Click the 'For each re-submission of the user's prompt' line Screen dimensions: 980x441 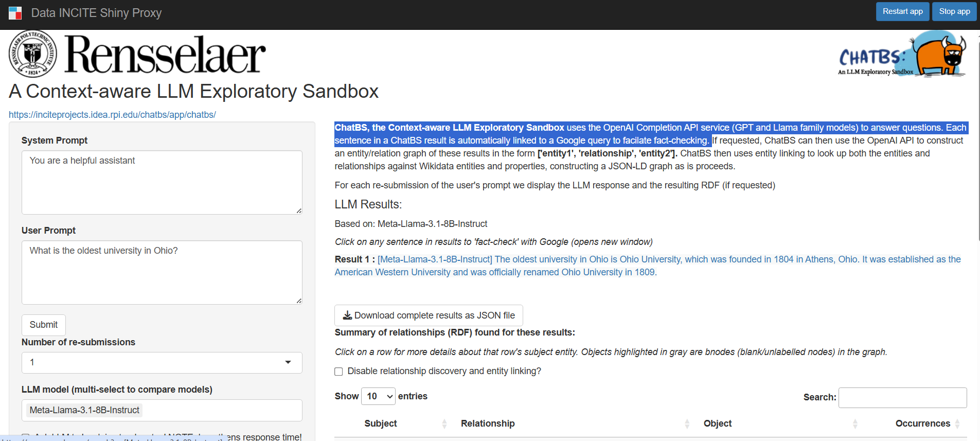(555, 185)
